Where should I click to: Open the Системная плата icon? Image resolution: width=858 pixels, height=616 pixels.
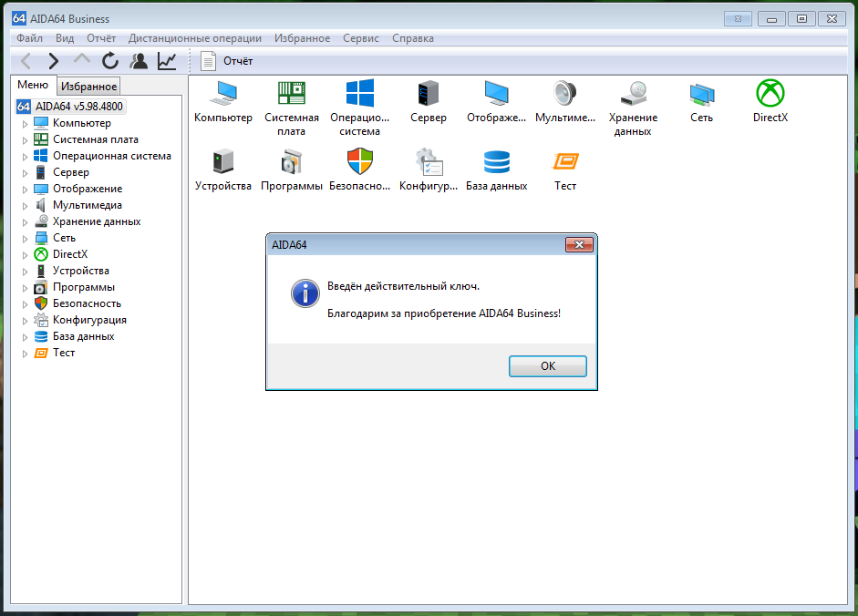292,94
